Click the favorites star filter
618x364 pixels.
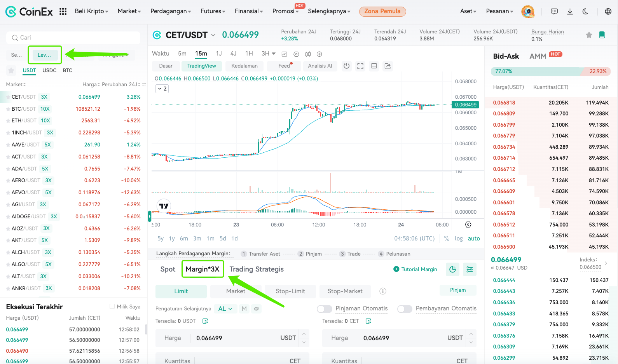[11, 70]
